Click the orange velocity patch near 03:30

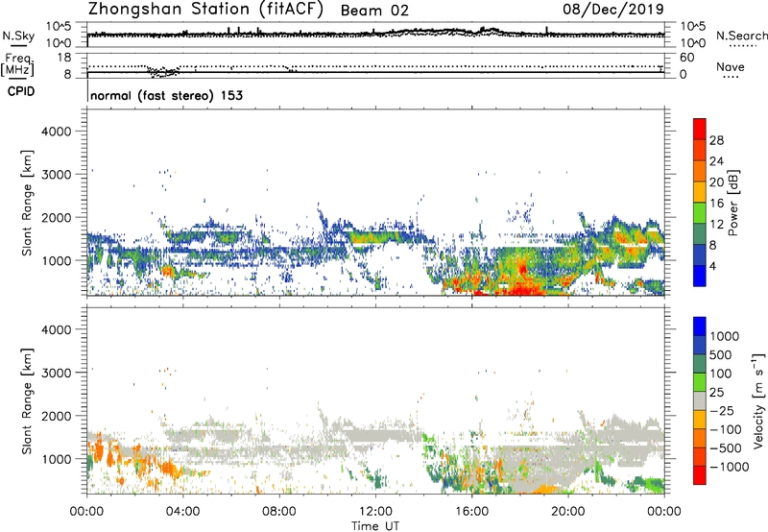click(x=171, y=468)
